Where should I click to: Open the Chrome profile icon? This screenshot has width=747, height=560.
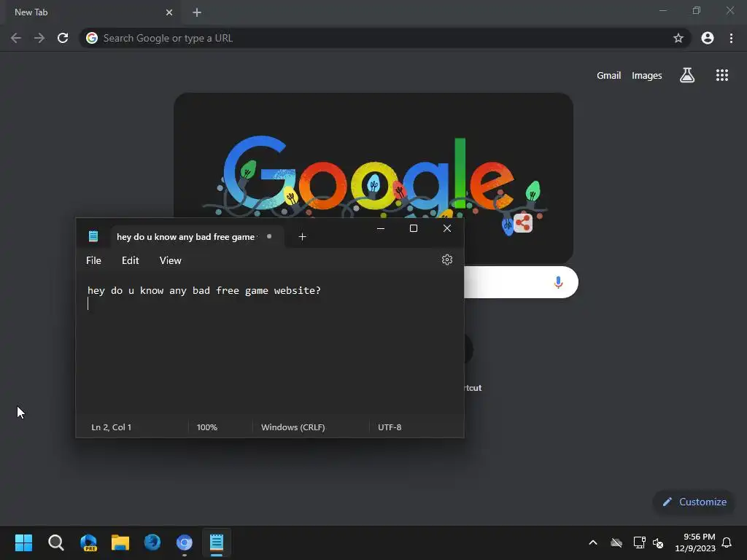point(708,38)
